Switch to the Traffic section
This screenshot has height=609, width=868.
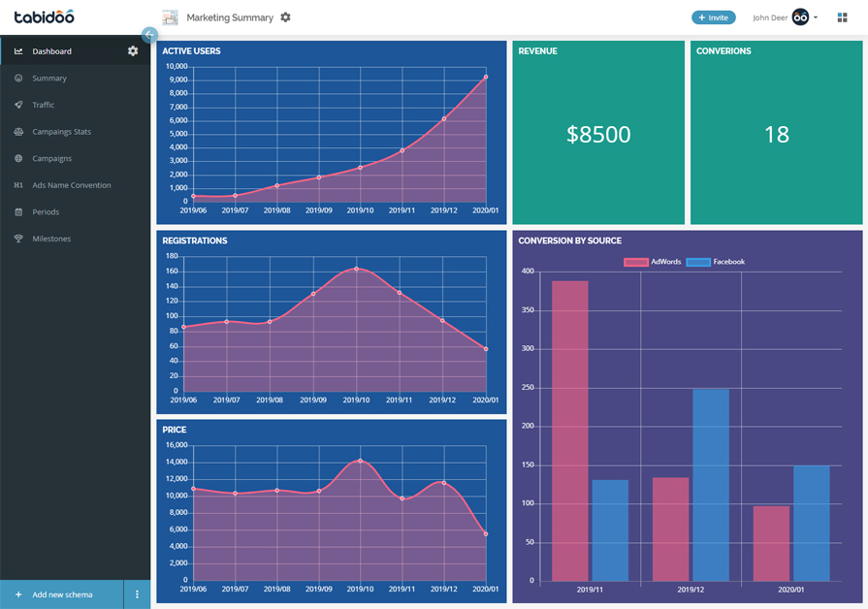pos(46,105)
